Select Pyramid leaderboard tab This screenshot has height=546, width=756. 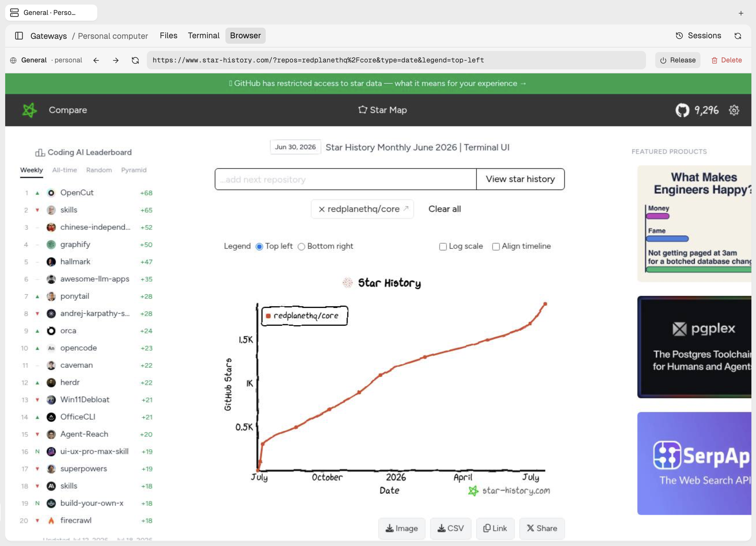tap(134, 170)
